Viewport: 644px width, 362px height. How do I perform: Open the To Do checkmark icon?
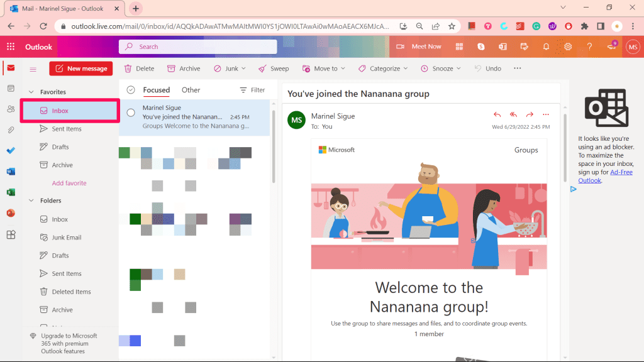point(11,150)
